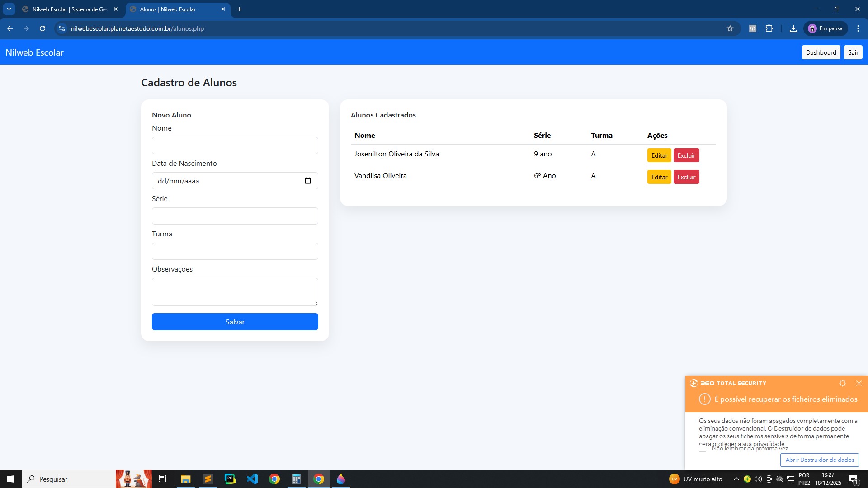Open PyCharm from the taskbar
The width and height of the screenshot is (868, 488).
230,479
